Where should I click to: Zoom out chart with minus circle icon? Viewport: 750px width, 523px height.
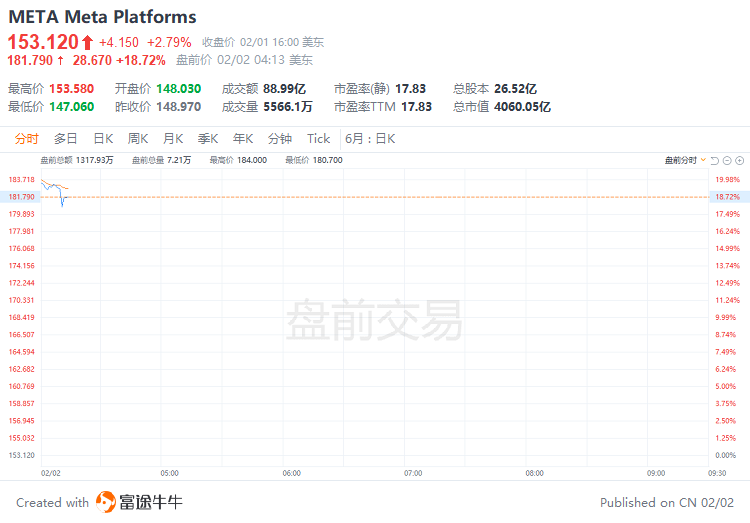click(x=727, y=160)
